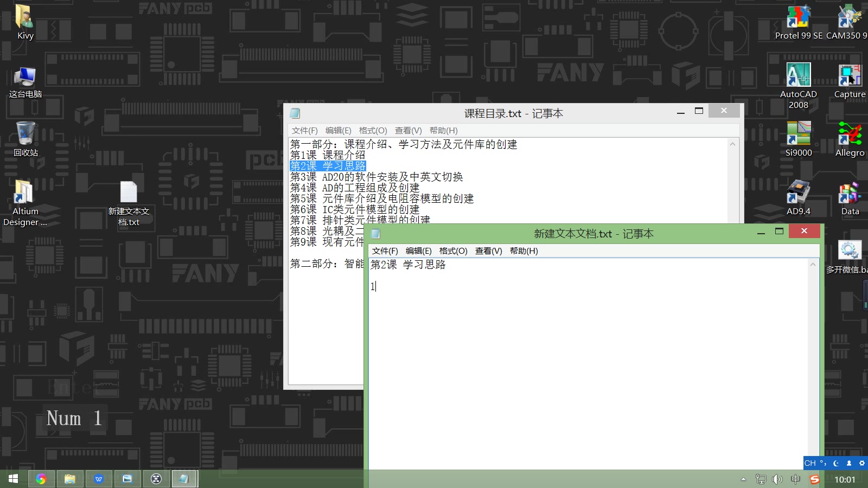868x488 pixels.
Task: Select the Si9000 desktop shortcut
Action: 799,139
